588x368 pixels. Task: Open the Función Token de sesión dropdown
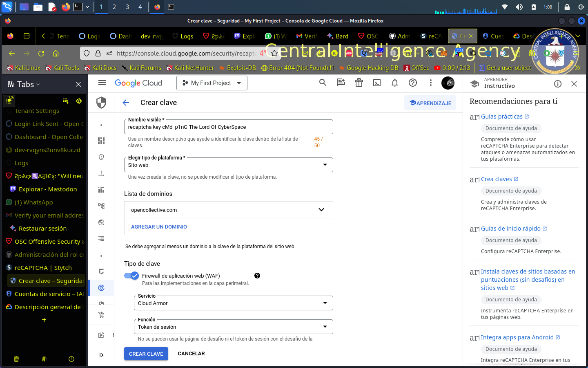tap(233, 327)
